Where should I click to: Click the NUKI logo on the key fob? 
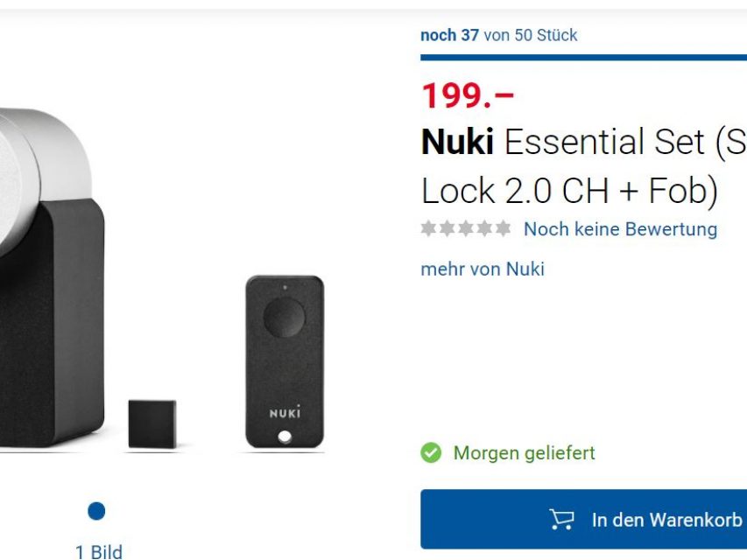click(x=285, y=411)
